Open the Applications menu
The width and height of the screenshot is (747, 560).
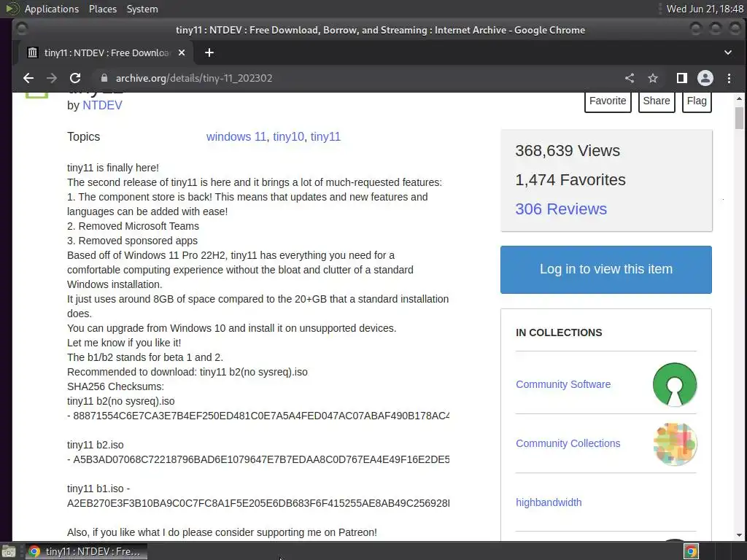[52, 9]
